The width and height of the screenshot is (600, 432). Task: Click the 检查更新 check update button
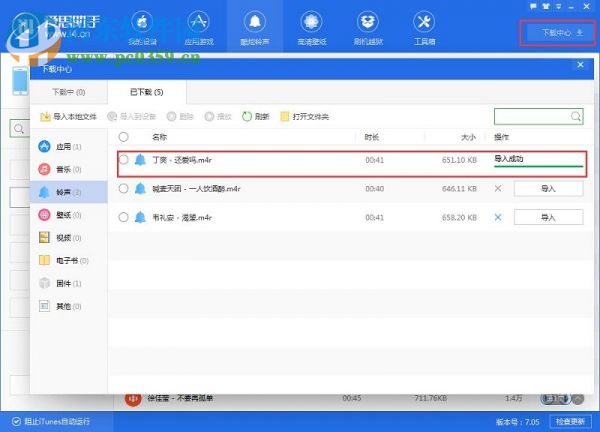click(570, 422)
